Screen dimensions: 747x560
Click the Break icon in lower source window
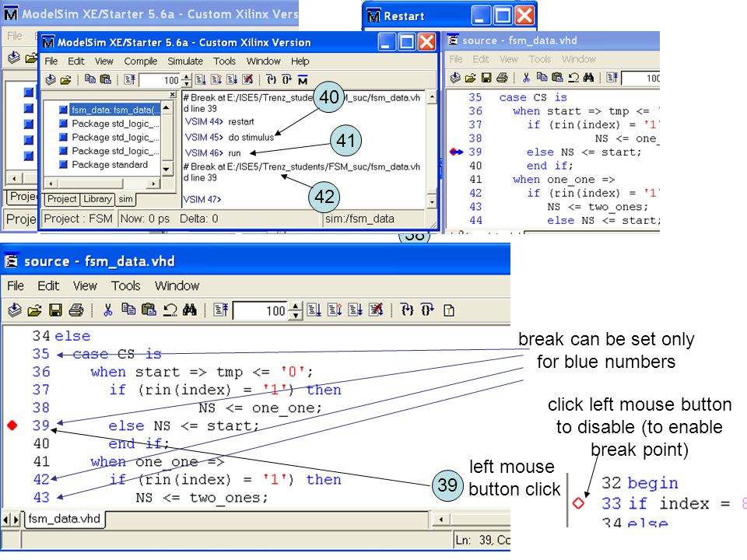click(377, 310)
